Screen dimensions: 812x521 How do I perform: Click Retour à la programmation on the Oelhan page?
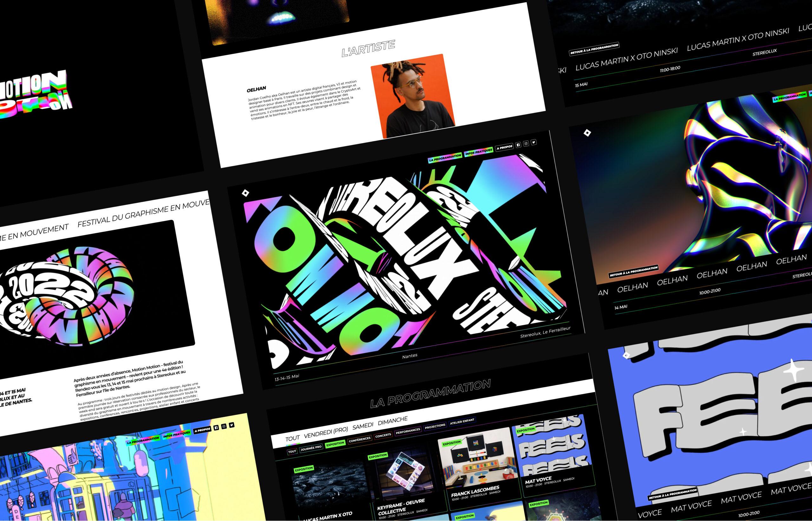(x=634, y=271)
